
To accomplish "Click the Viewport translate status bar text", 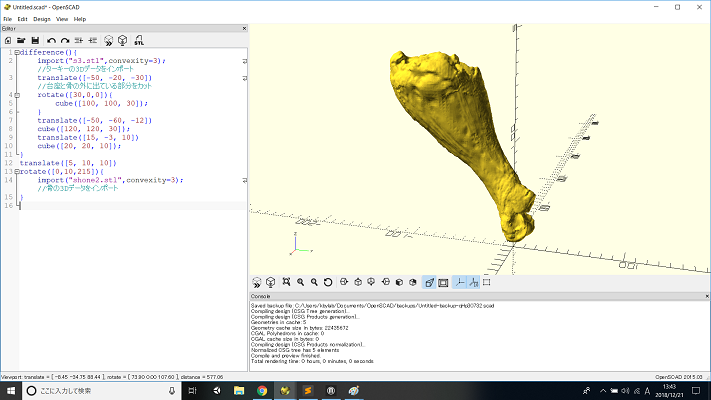I will (x=112, y=377).
